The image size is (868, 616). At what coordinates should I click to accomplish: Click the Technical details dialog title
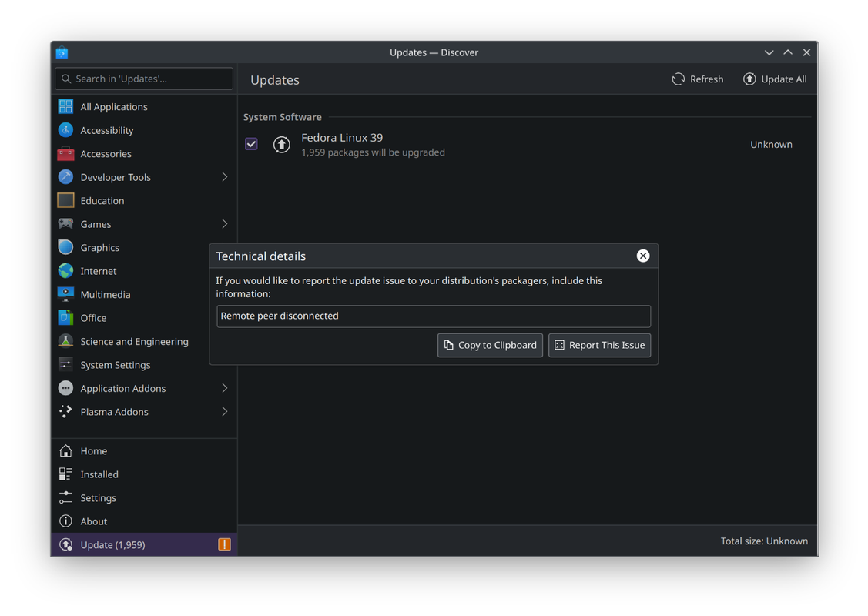(x=261, y=256)
